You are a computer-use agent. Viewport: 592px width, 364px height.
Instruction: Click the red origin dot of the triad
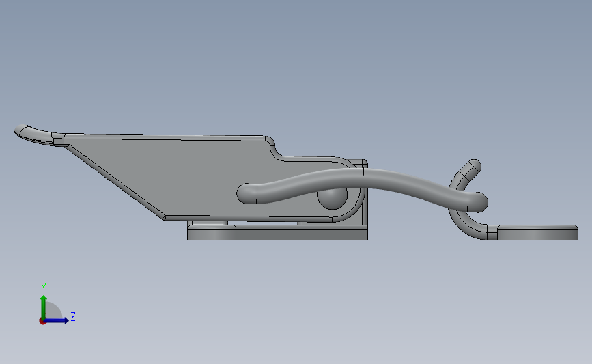point(42,322)
